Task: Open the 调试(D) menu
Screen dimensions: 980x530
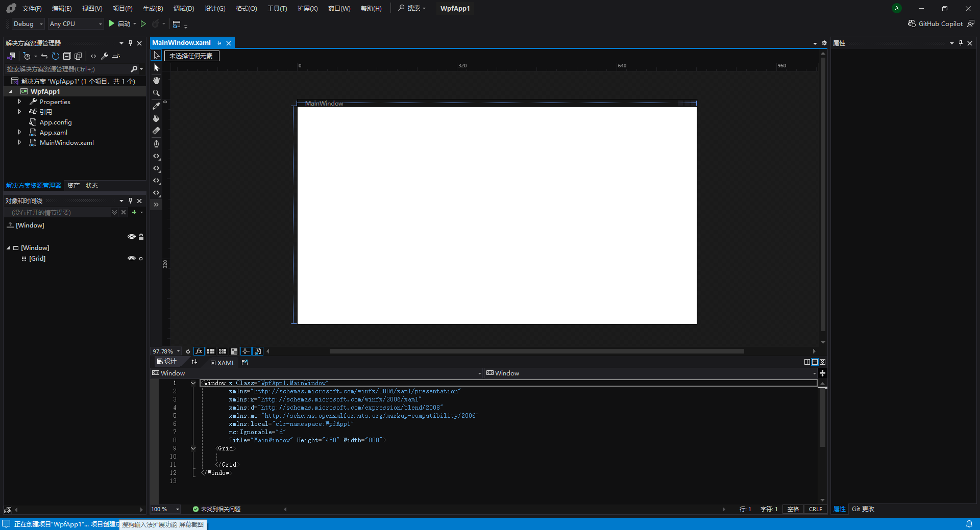Action: (x=183, y=8)
